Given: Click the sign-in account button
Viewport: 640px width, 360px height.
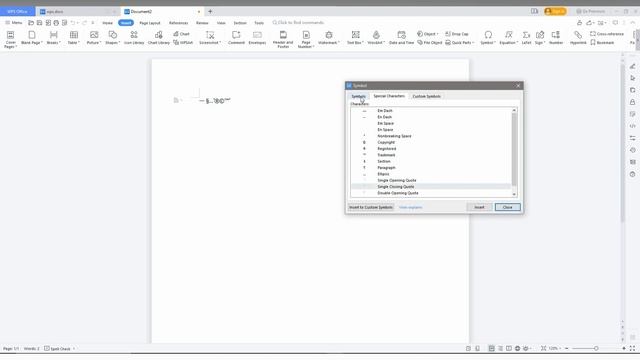Looking at the screenshot, I should click(x=555, y=11).
